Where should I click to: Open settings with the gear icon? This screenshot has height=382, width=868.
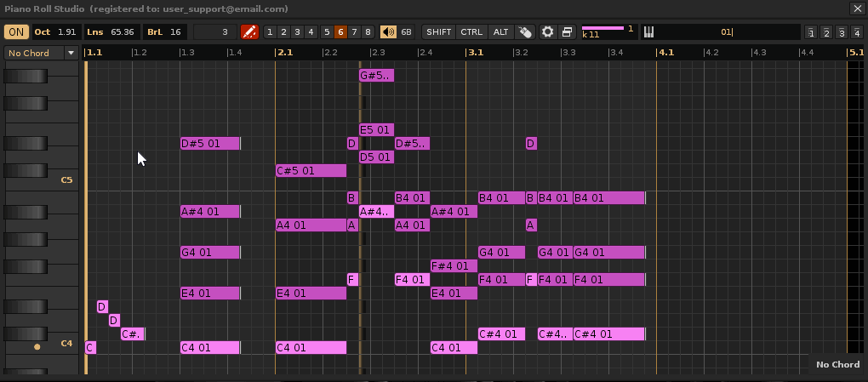[548, 32]
